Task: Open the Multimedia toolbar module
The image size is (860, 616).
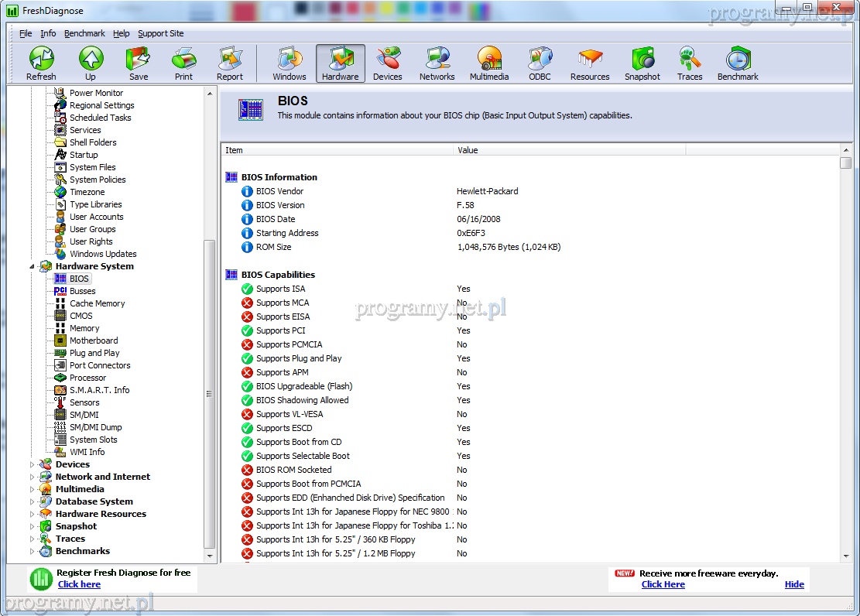Action: (488, 63)
